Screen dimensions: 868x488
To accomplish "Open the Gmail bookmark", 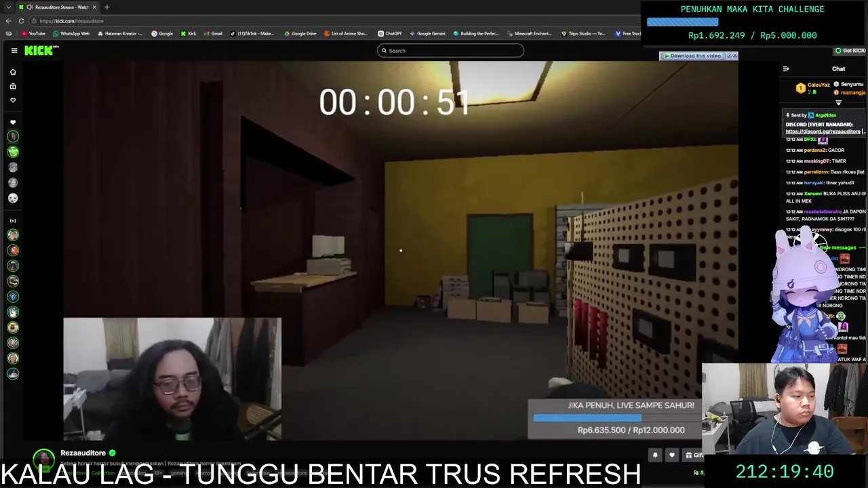I will [x=213, y=33].
